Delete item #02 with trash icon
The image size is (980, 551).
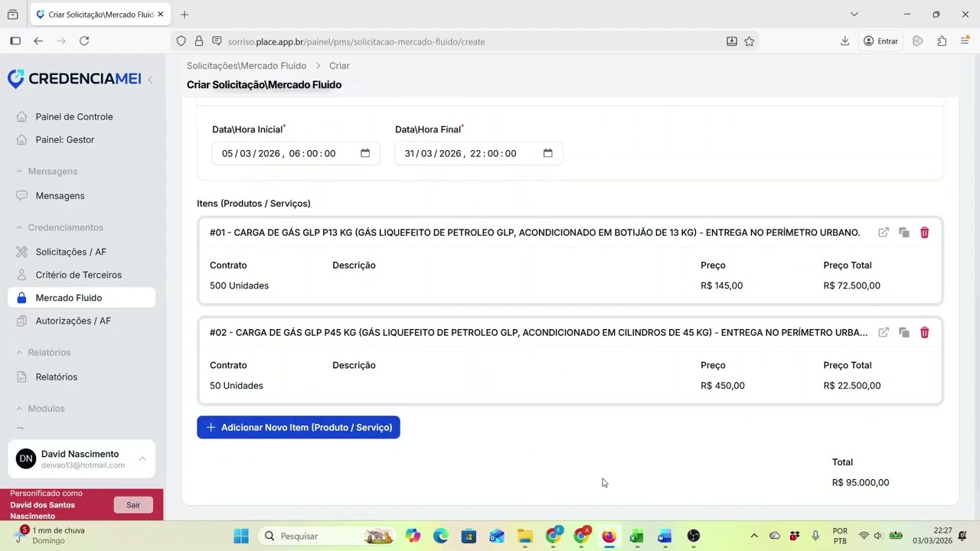click(924, 333)
